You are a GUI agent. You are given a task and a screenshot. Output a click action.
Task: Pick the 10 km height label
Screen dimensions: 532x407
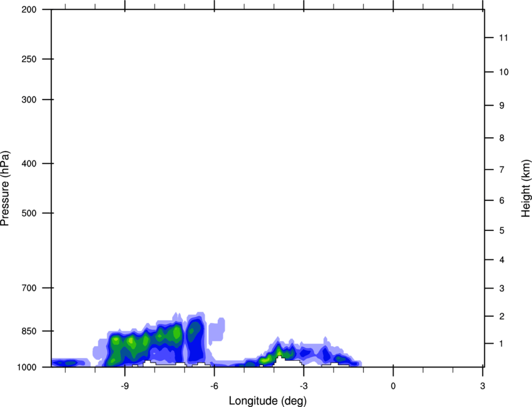503,72
